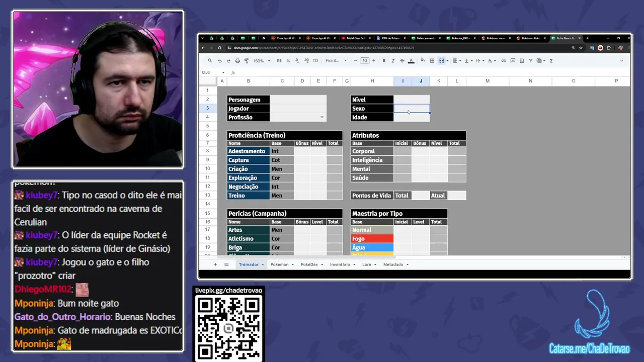Toggle strikethrough formatting
The width and height of the screenshot is (644, 362).
click(401, 61)
